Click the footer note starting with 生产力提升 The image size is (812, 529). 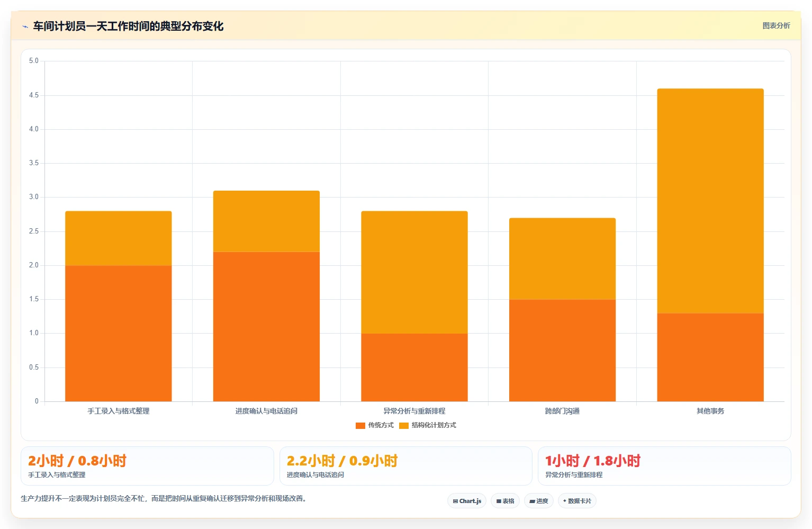[165, 498]
